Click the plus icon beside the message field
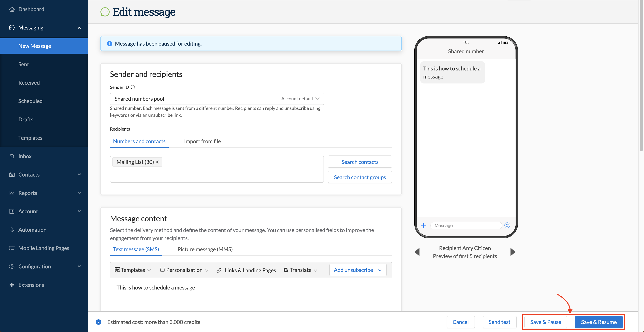The image size is (644, 332). tap(424, 225)
